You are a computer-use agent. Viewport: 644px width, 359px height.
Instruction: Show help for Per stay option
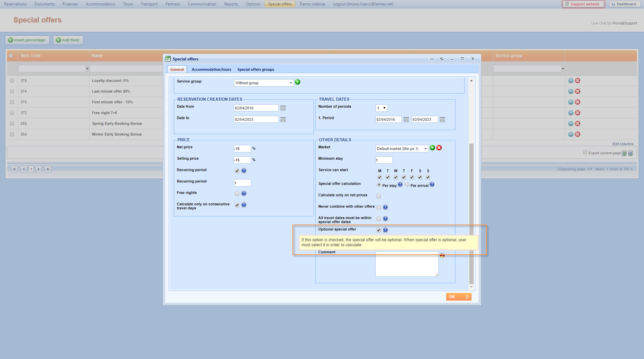pos(400,184)
